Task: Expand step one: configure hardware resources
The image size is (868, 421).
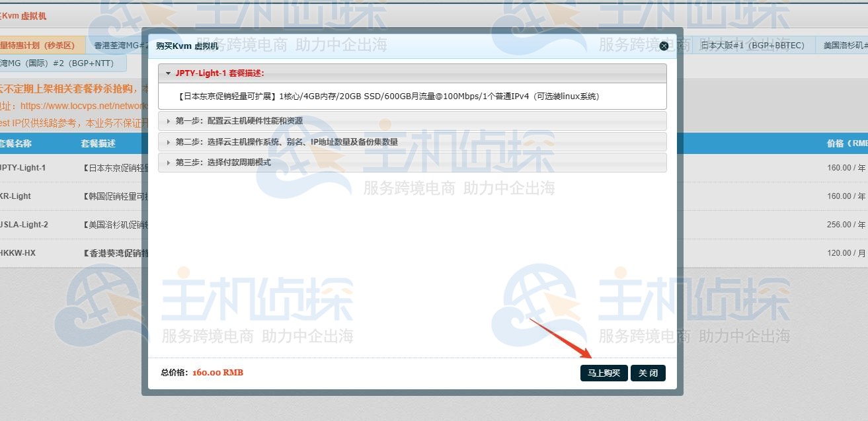Action: click(x=412, y=121)
